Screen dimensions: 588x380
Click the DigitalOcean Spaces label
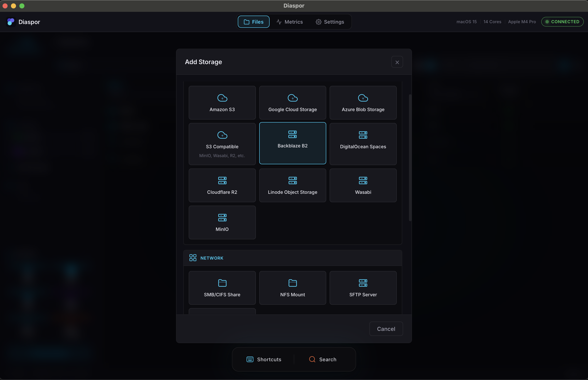[363, 147]
